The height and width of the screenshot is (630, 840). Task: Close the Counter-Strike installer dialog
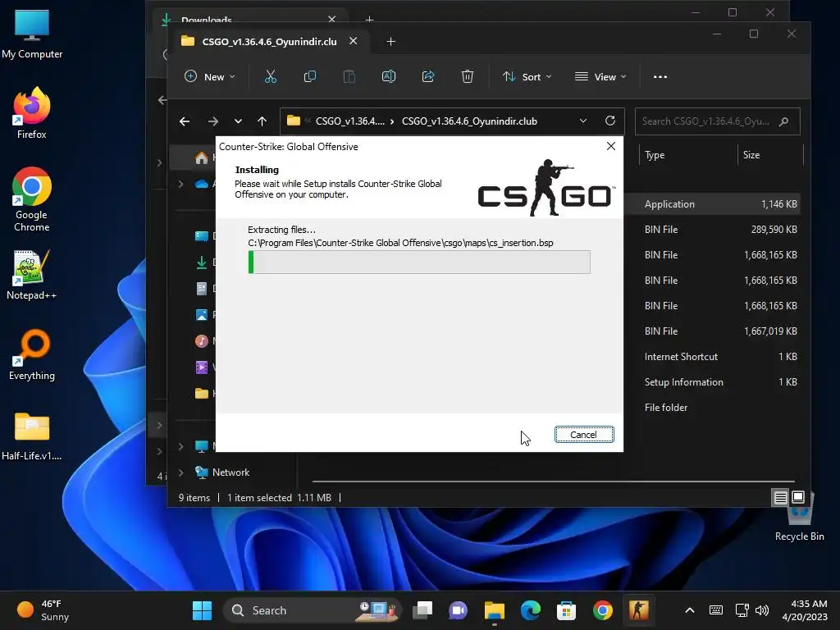pos(610,146)
